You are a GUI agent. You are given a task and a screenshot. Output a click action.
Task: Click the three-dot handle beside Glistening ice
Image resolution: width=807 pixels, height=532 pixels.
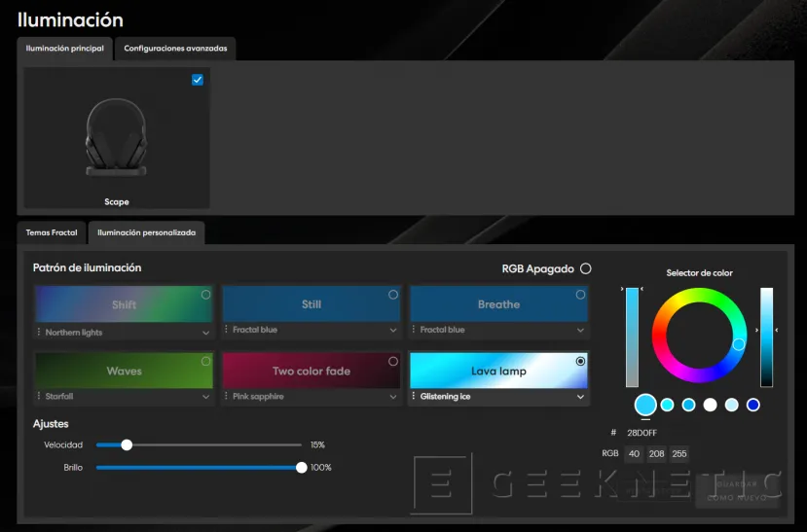(414, 397)
